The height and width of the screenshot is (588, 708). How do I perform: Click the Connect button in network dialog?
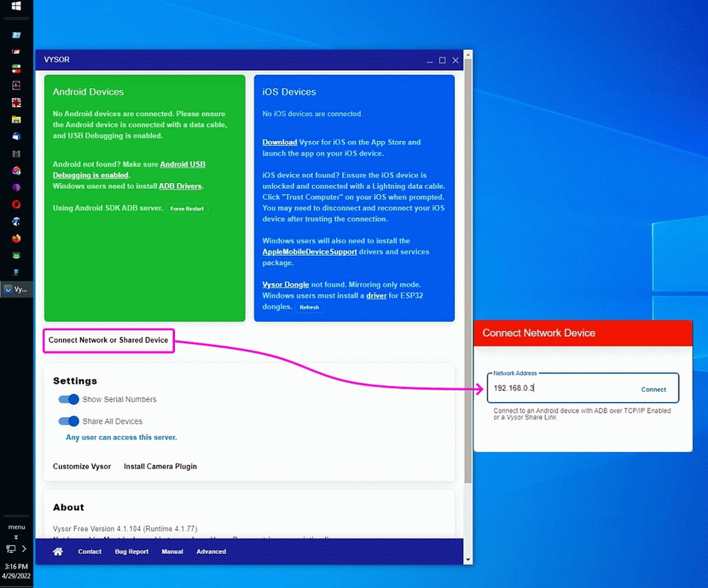(x=654, y=390)
